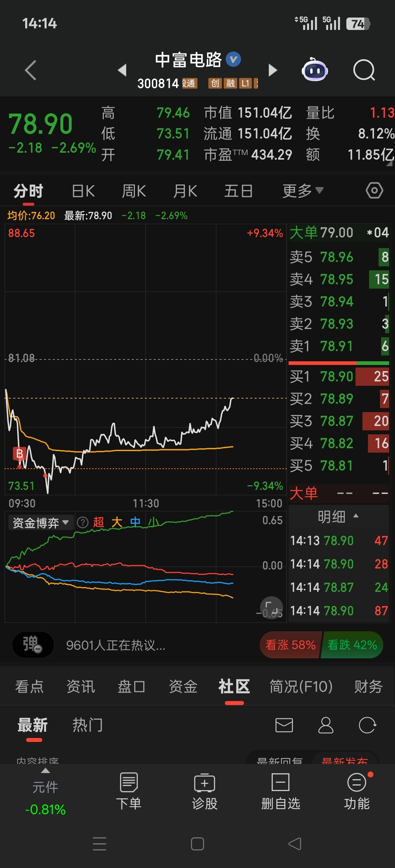Toggle 超 super-large order line

click(x=98, y=522)
